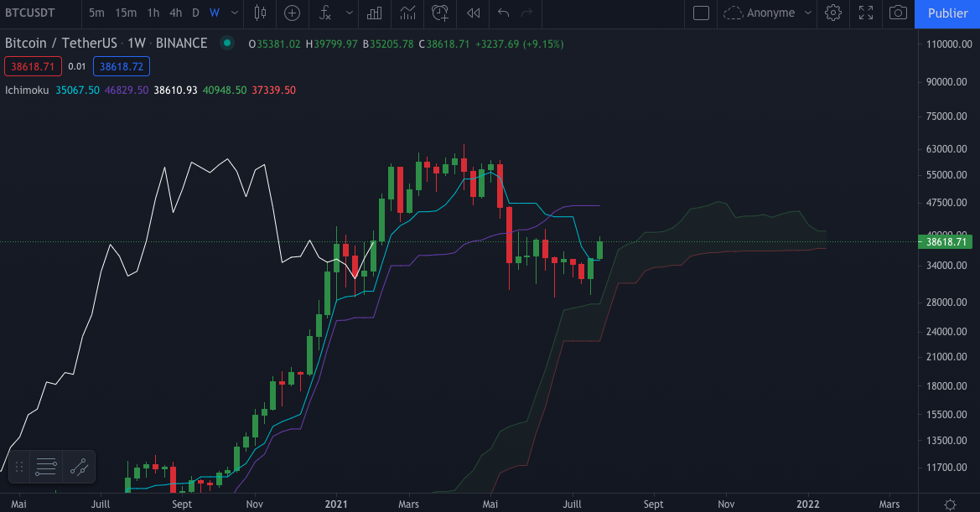
Task: Click the candlestick chart style icon
Action: [x=260, y=14]
